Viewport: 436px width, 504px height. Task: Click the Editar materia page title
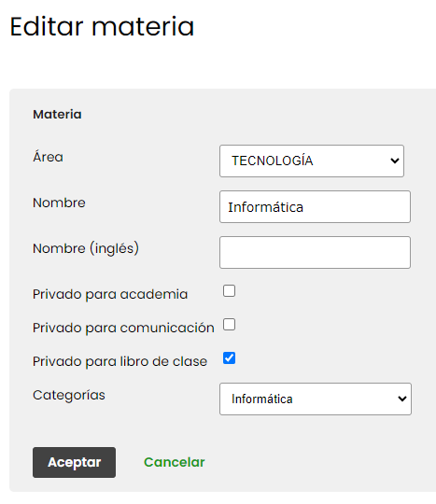click(x=102, y=26)
